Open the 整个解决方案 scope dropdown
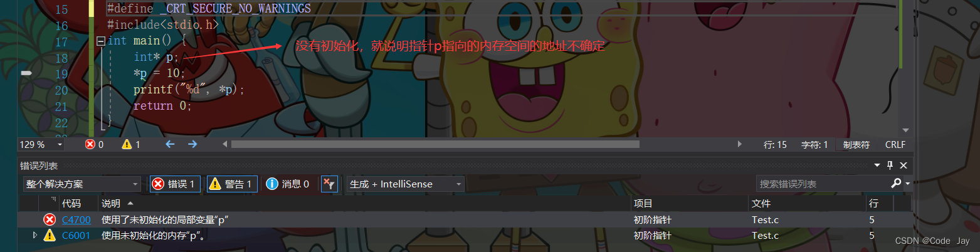 click(82, 184)
